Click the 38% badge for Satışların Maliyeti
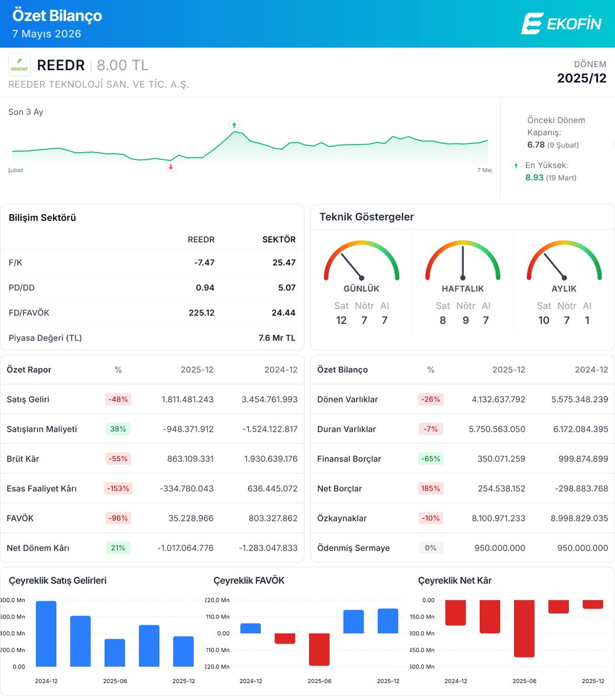This screenshot has height=700, width=615. click(x=118, y=429)
